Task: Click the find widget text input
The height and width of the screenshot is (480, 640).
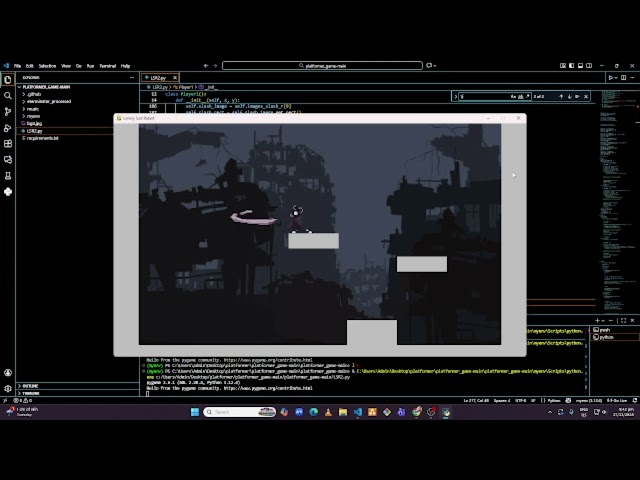Action: [x=484, y=97]
